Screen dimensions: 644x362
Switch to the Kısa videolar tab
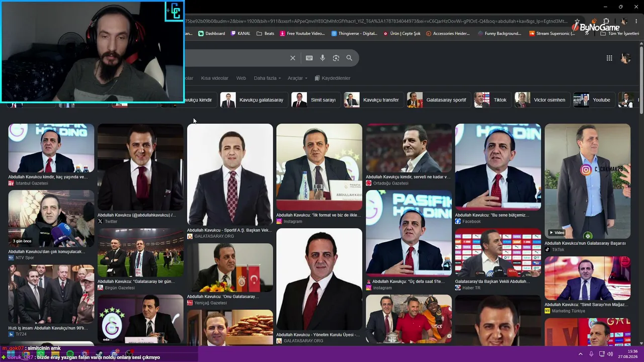click(215, 78)
